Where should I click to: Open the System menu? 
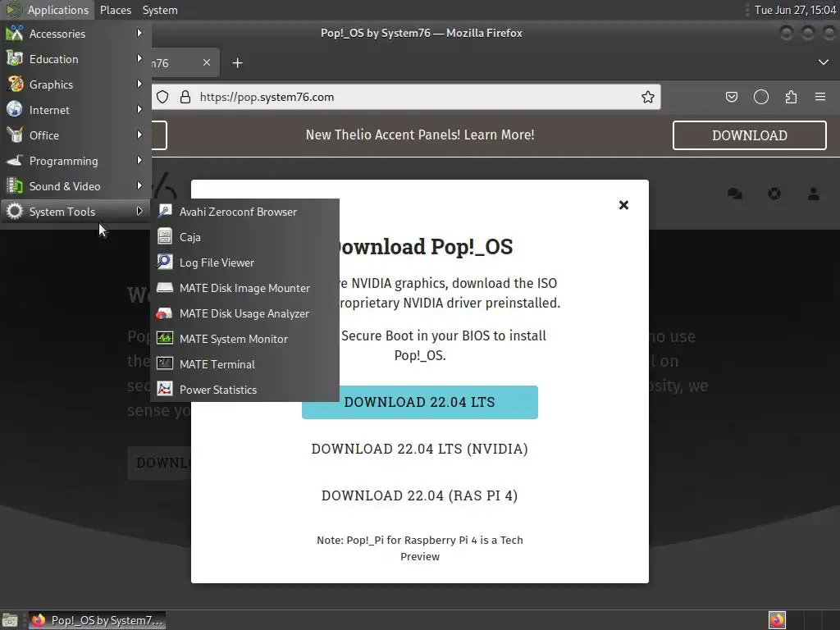point(160,10)
